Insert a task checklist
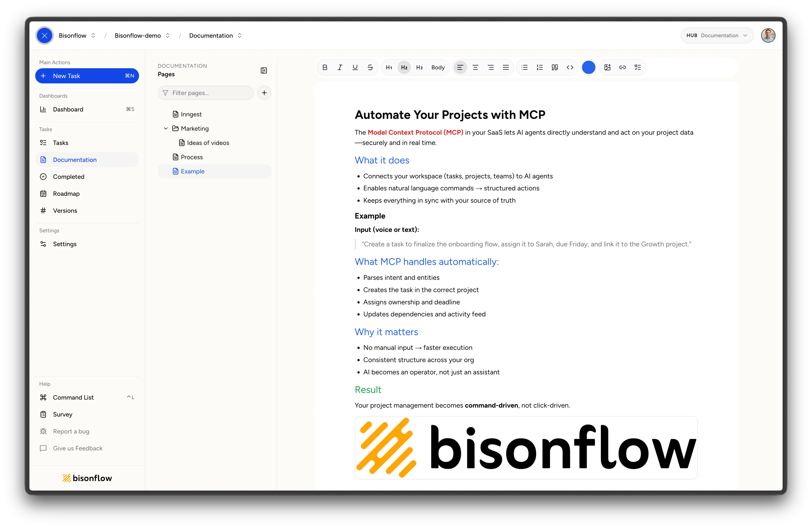 (638, 67)
